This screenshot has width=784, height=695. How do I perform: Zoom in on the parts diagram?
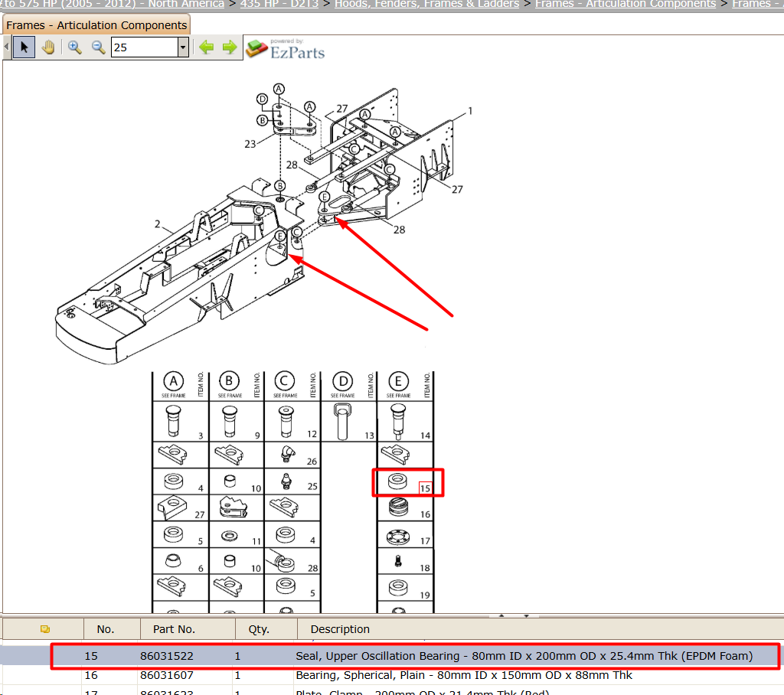74,47
